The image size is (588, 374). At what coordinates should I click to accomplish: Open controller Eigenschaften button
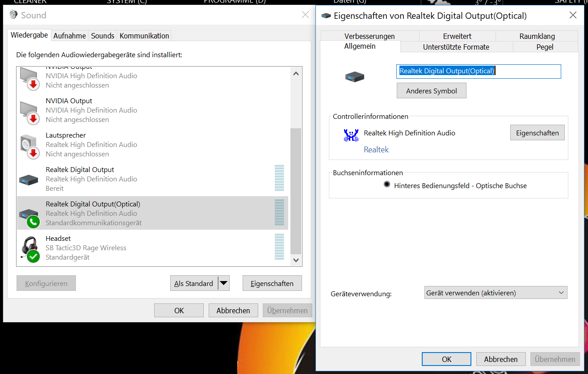pyautogui.click(x=538, y=133)
